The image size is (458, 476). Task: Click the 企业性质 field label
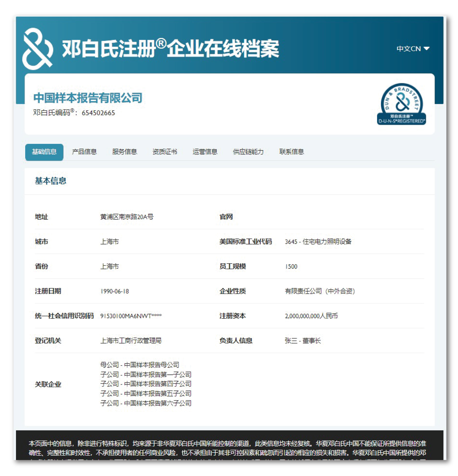(x=233, y=291)
